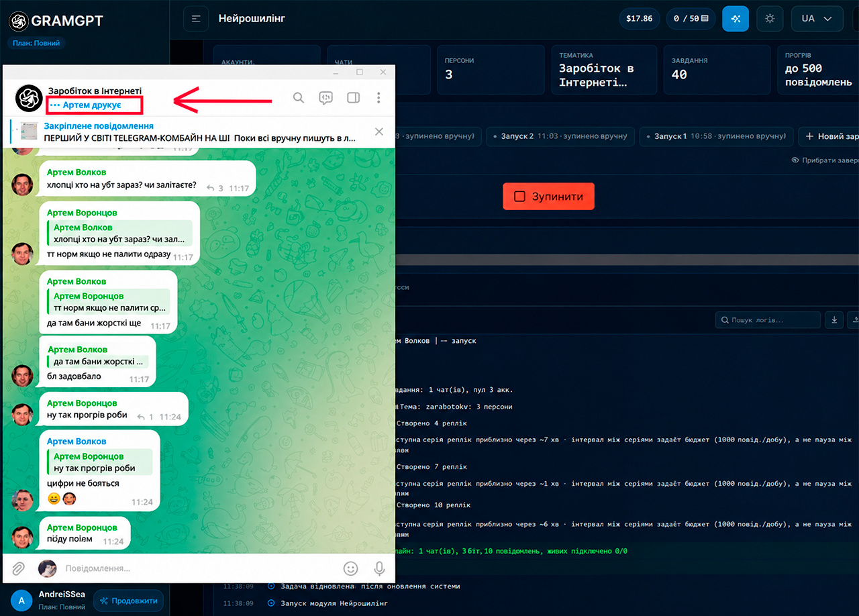
Task: Select the Запуск 1 10:58 tab
Action: [x=717, y=136]
